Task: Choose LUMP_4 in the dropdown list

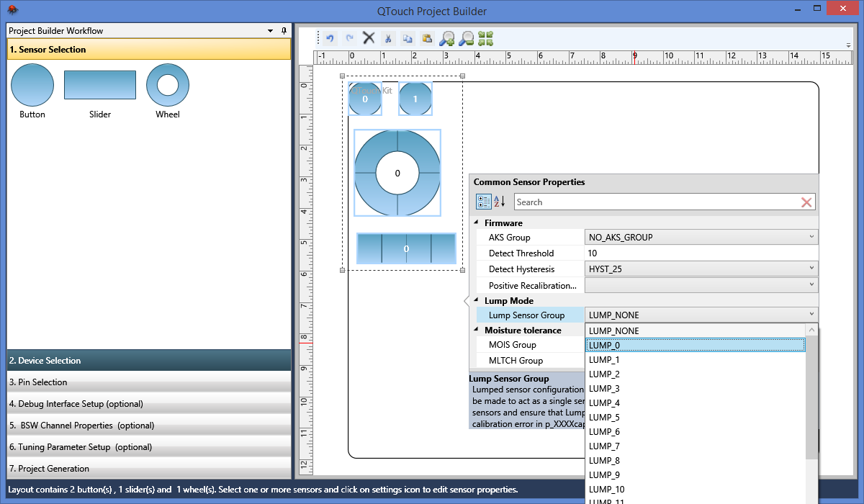Action: pyautogui.click(x=696, y=402)
